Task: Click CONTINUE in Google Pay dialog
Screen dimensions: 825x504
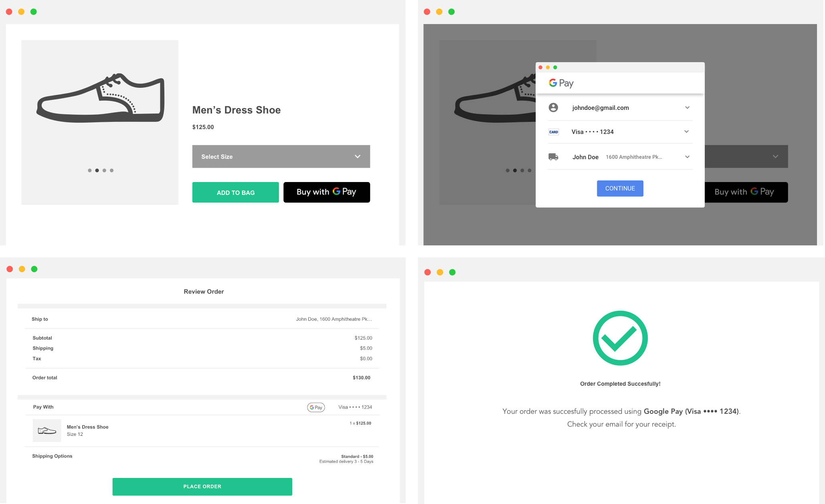Action: pos(619,188)
